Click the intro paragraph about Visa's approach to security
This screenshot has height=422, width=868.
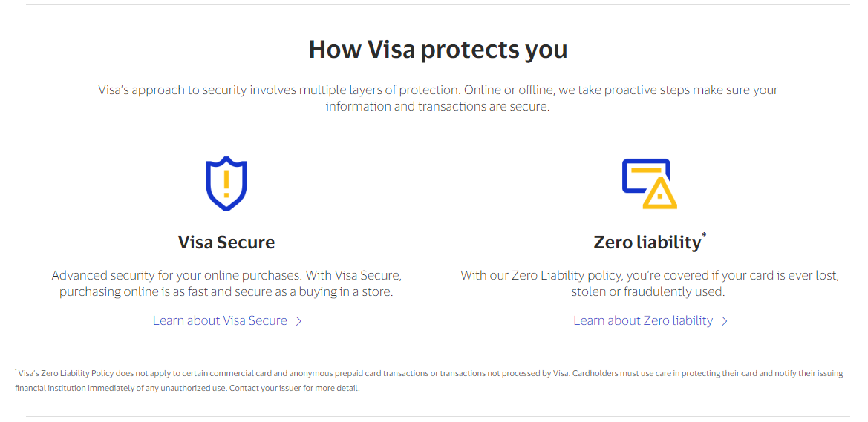pos(438,98)
